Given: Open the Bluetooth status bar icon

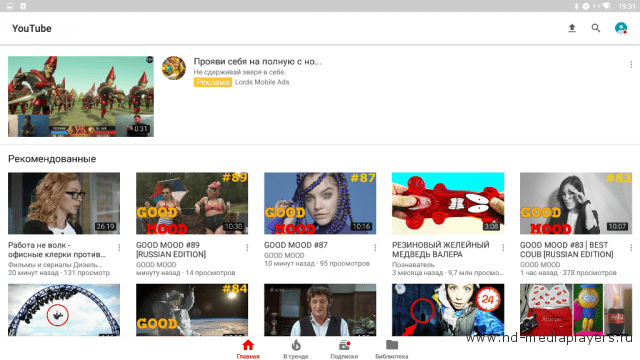Looking at the screenshot, I should click(576, 6).
